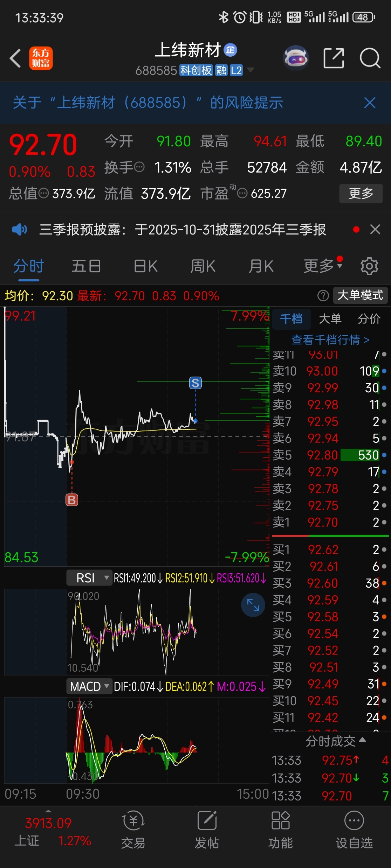The width and height of the screenshot is (391, 868).
Task: Open the 三季报预披露 announcement text
Action: 183,230
